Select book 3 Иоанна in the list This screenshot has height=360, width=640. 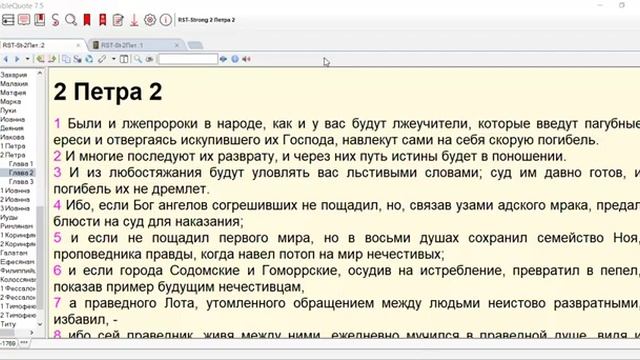pyautogui.click(x=15, y=208)
